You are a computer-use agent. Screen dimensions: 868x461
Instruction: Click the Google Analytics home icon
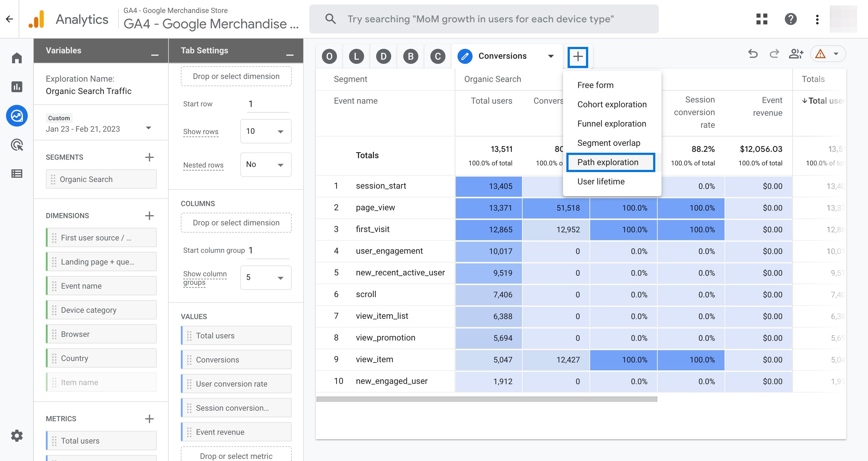pos(15,56)
